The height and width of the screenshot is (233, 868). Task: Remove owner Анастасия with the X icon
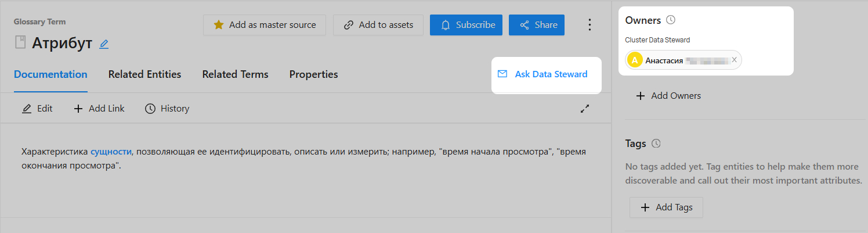[734, 60]
